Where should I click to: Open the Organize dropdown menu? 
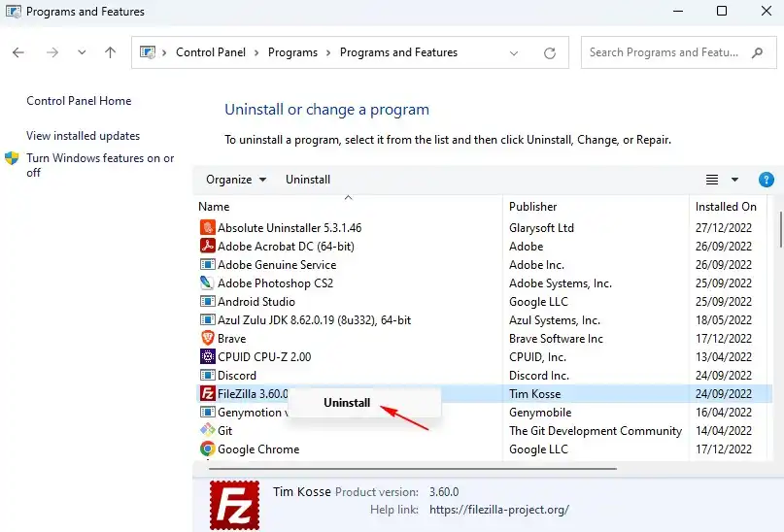coord(236,180)
